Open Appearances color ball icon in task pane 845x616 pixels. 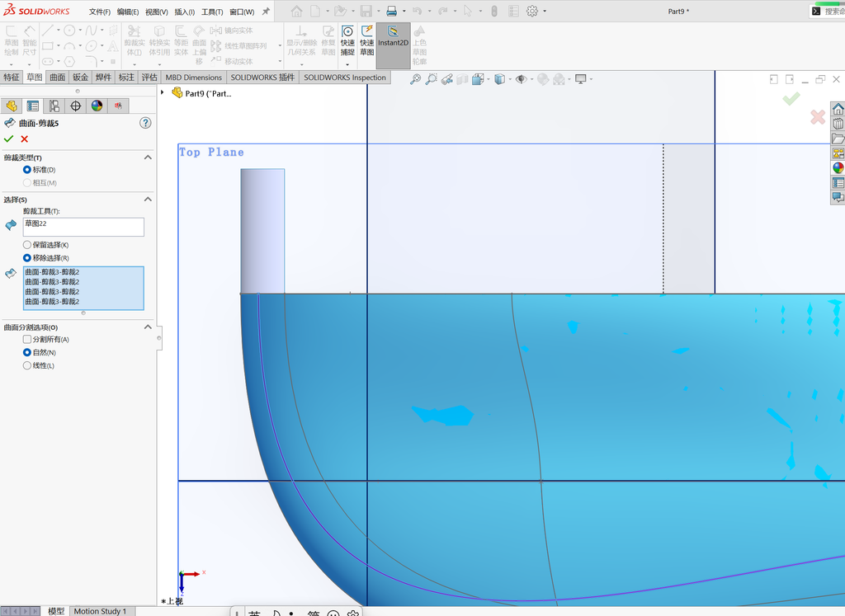point(838,167)
